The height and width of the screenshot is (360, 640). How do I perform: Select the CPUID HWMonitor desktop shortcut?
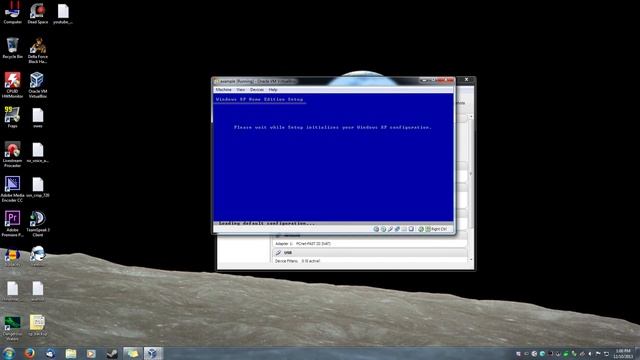point(12,84)
